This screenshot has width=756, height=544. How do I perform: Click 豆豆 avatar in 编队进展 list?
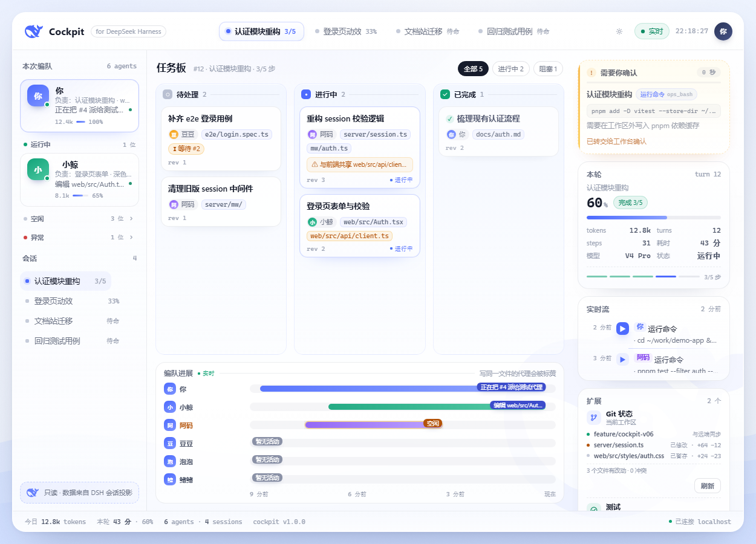tap(170, 443)
